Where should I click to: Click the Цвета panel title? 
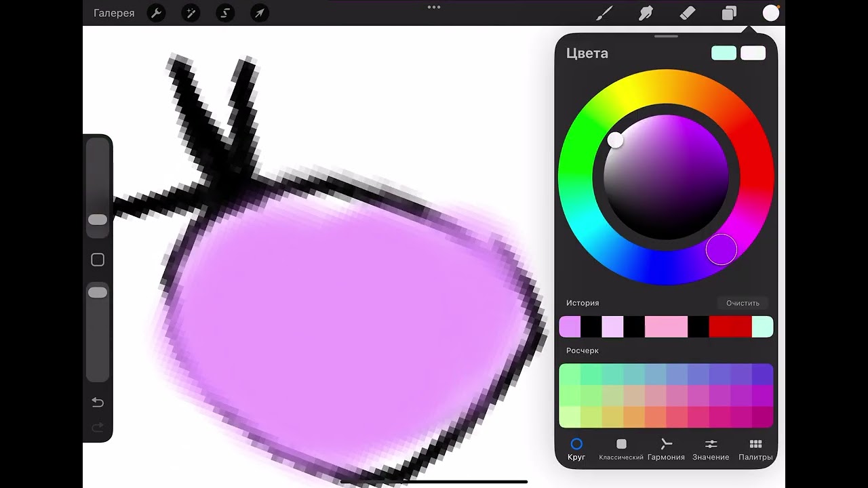coord(587,53)
